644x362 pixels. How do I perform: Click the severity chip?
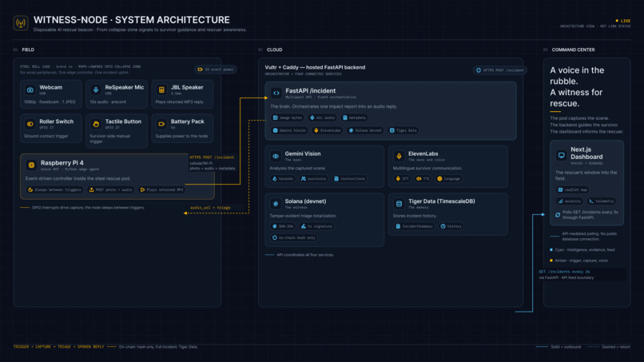tap(570, 201)
